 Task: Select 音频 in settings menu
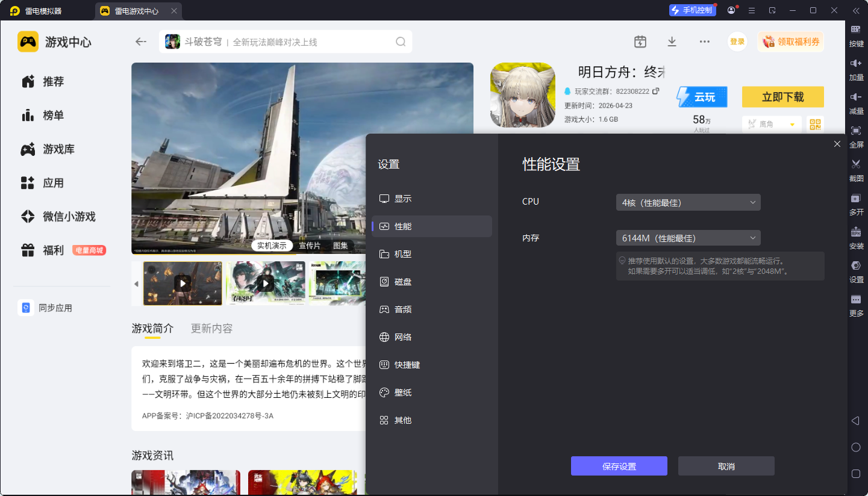tap(432, 309)
